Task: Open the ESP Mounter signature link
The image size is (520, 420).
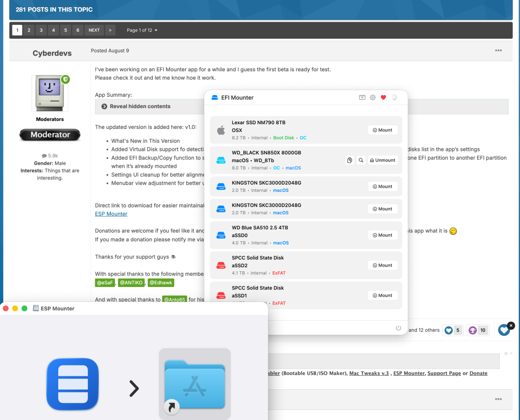Action: [409, 373]
